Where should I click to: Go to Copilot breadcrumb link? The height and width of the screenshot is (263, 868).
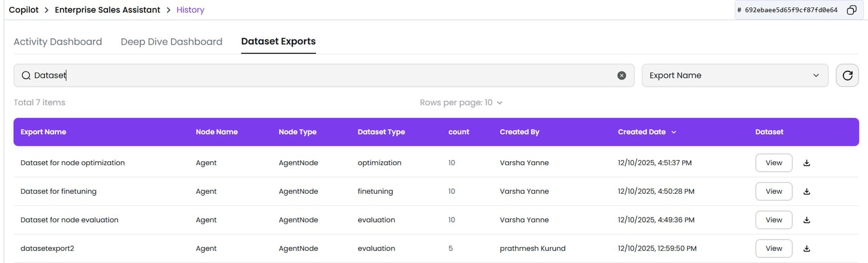pos(24,10)
